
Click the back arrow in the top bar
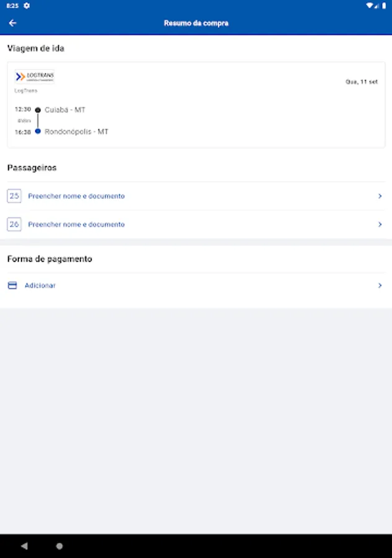pos(12,22)
